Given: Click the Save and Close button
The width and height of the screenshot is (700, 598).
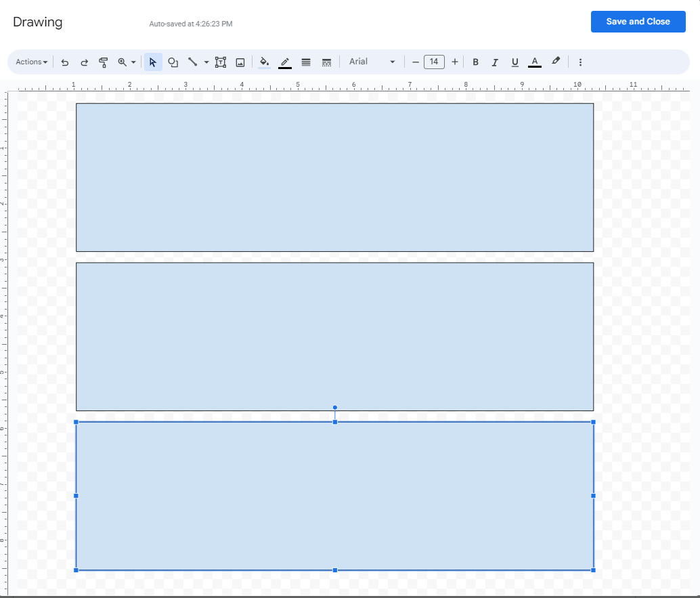Looking at the screenshot, I should pyautogui.click(x=637, y=21).
